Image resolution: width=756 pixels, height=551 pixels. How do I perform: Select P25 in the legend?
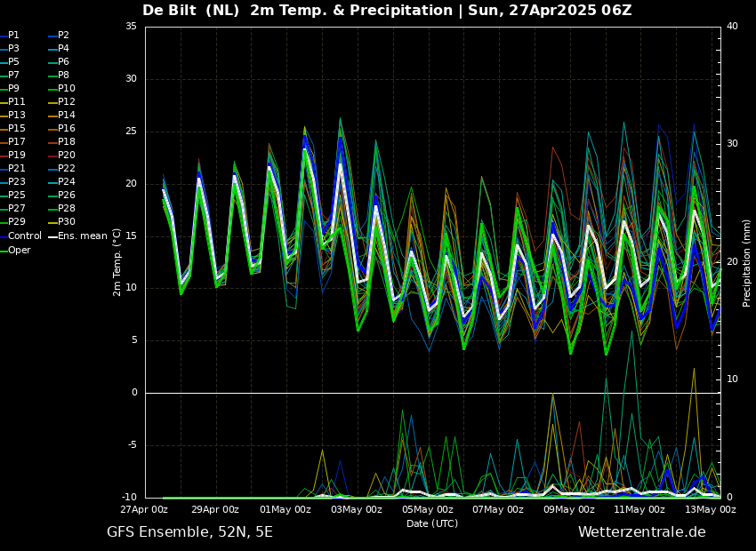17,196
